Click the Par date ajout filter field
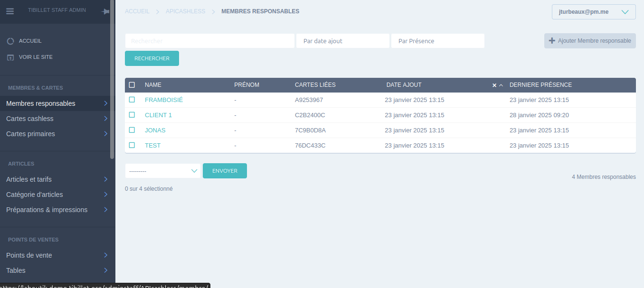The image size is (644, 288). click(x=343, y=41)
